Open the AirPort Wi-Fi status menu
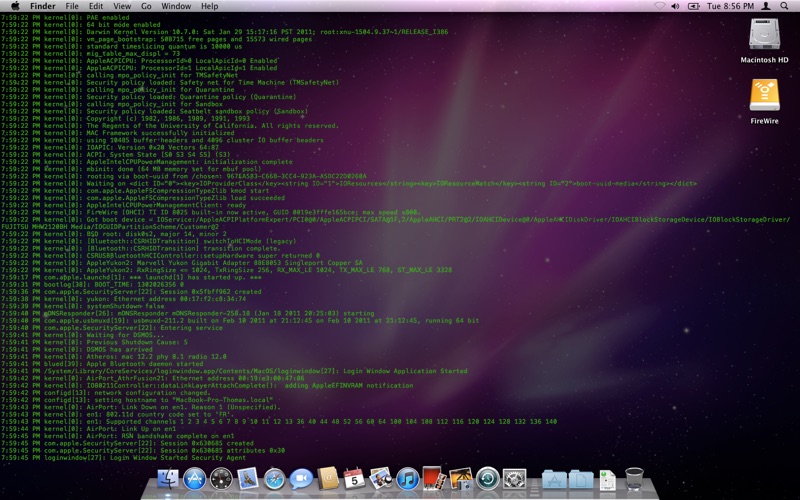This screenshot has height=500, width=800. 659,6
